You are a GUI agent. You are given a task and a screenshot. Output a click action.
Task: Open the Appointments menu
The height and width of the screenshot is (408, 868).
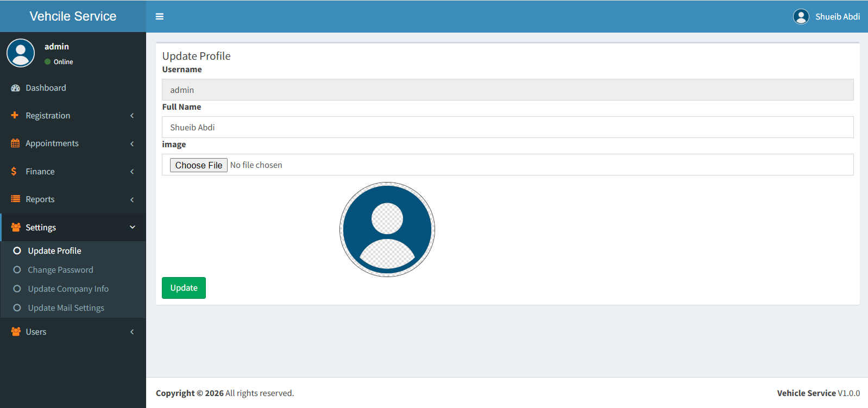pyautogui.click(x=73, y=143)
